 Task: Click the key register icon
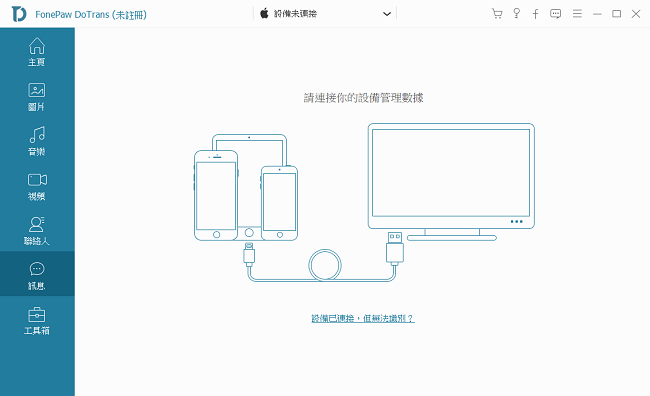point(516,14)
